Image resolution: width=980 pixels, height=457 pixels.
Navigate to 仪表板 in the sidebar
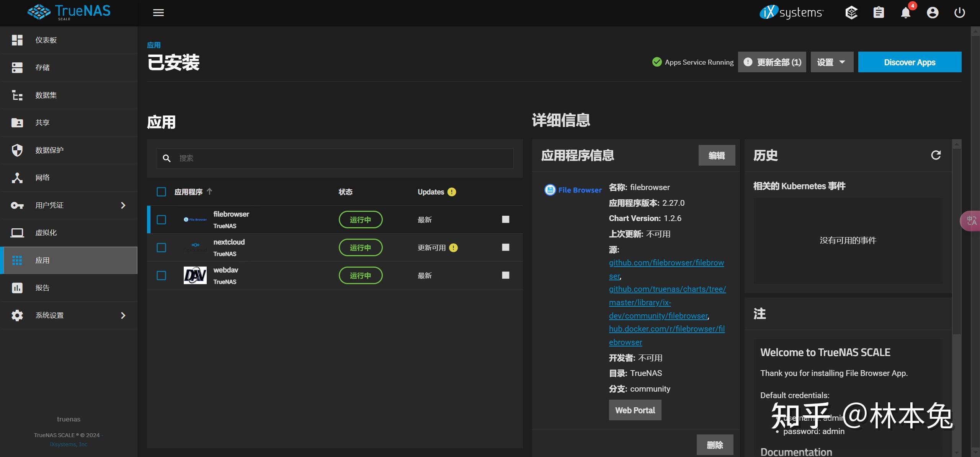point(46,40)
